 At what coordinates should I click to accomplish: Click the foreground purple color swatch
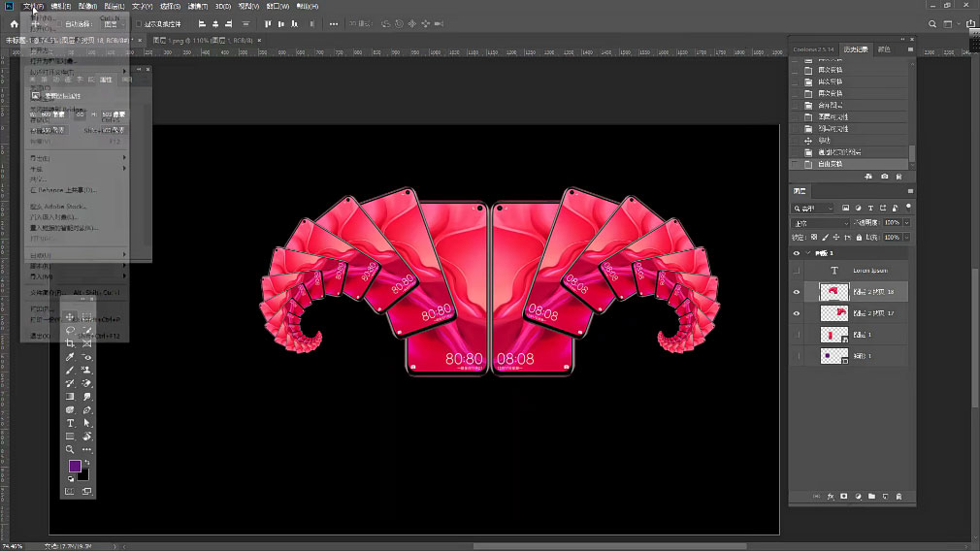click(x=75, y=466)
